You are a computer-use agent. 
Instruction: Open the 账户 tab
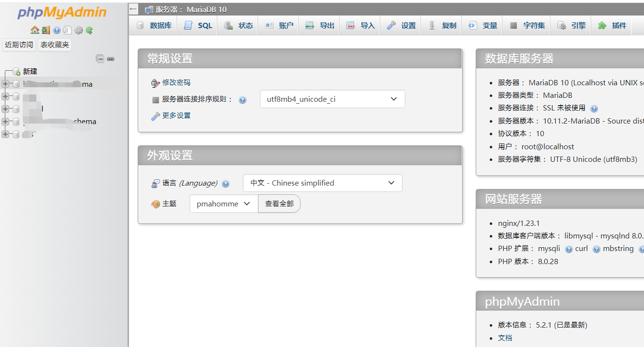coord(279,26)
